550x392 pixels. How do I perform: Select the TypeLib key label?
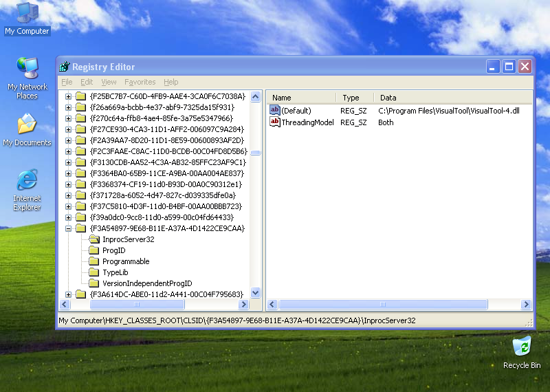[x=115, y=272]
